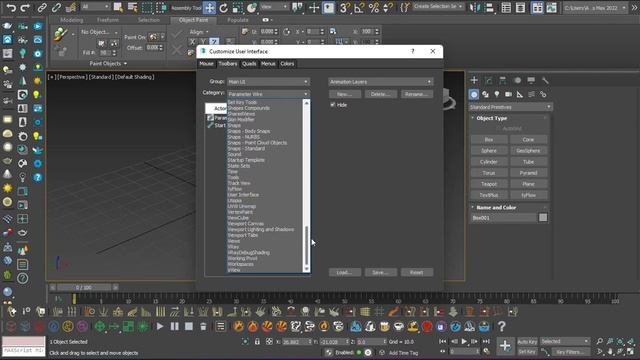The width and height of the screenshot is (640, 360).
Task: Click the category list scrollbar thumb
Action: 307,245
